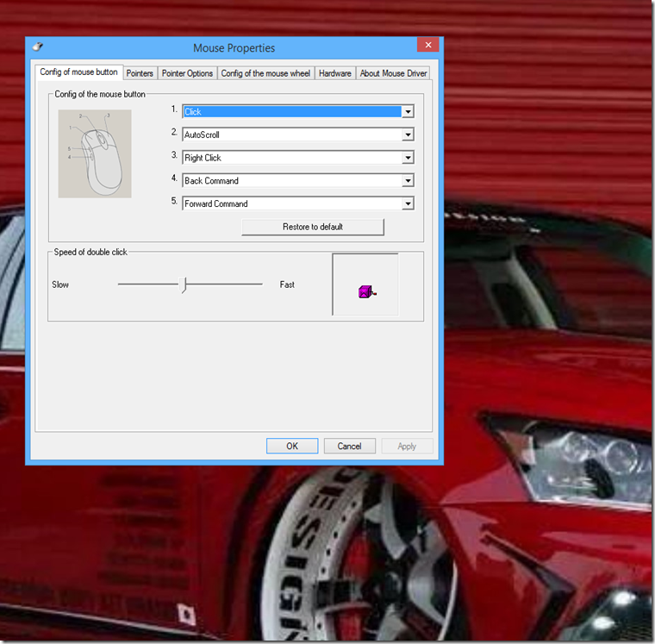Image resolution: width=655 pixels, height=644 pixels.
Task: Click the Restore to default button
Action: 313,227
